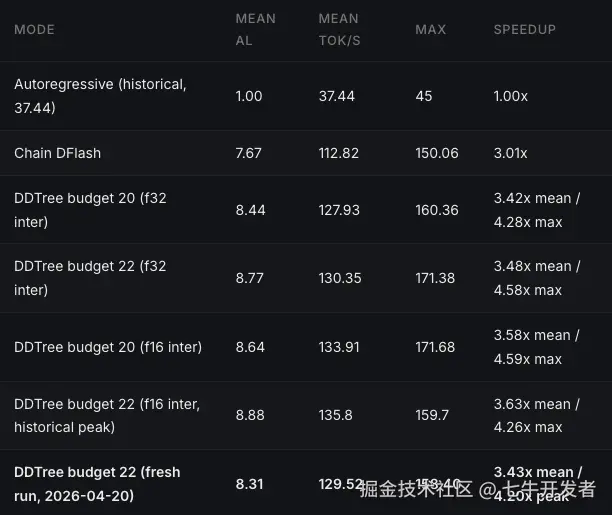This screenshot has width=612, height=515.
Task: Select the DDTree budget 22 historical peak label
Action: click(x=107, y=415)
